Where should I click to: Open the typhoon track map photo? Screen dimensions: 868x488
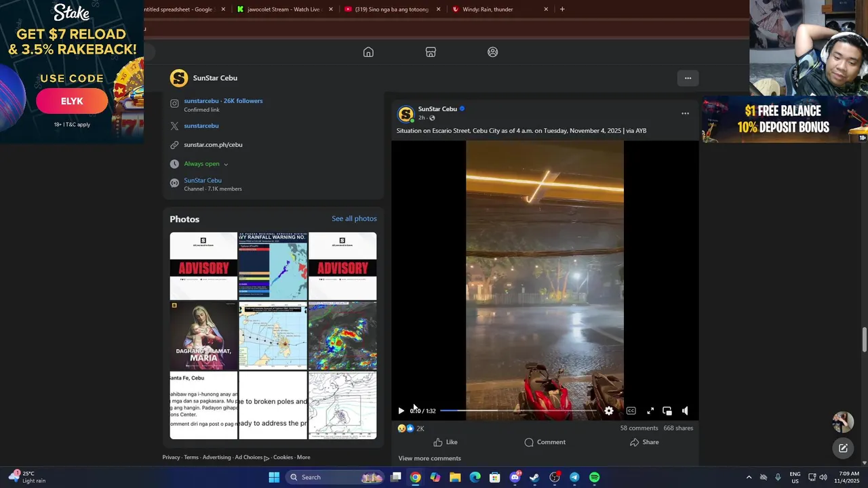pyautogui.click(x=273, y=335)
